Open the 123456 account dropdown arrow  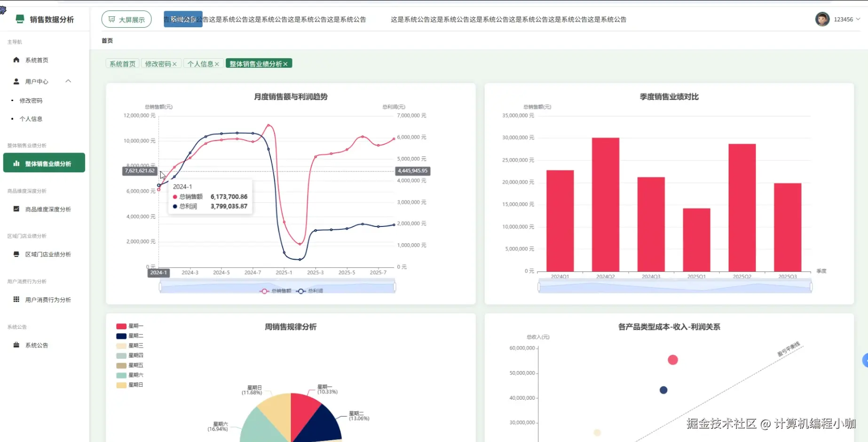tap(858, 19)
